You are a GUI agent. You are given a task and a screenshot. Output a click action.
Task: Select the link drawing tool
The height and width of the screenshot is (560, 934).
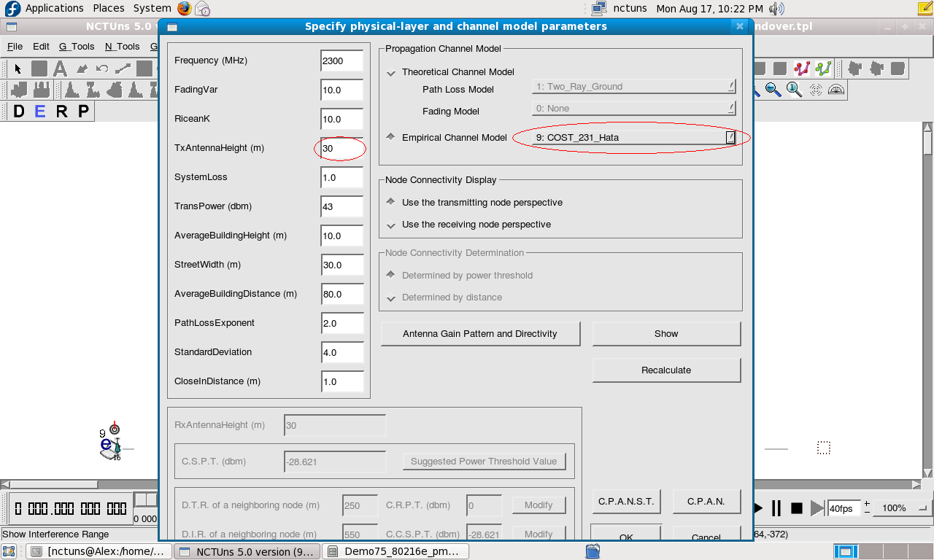(123, 69)
